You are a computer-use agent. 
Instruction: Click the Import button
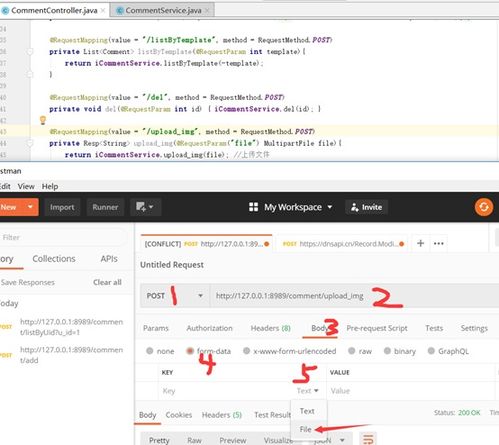[x=62, y=207]
